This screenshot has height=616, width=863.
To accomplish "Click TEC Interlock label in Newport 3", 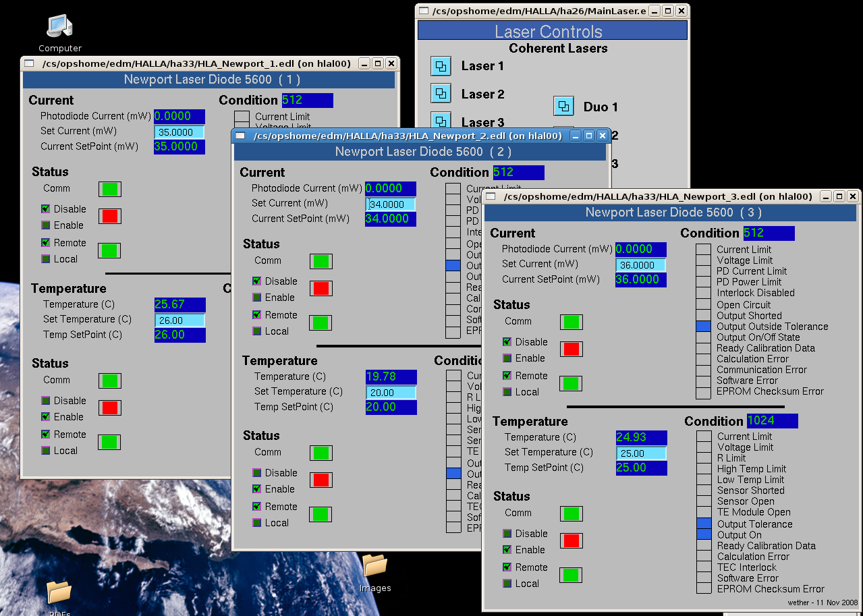I will [747, 567].
